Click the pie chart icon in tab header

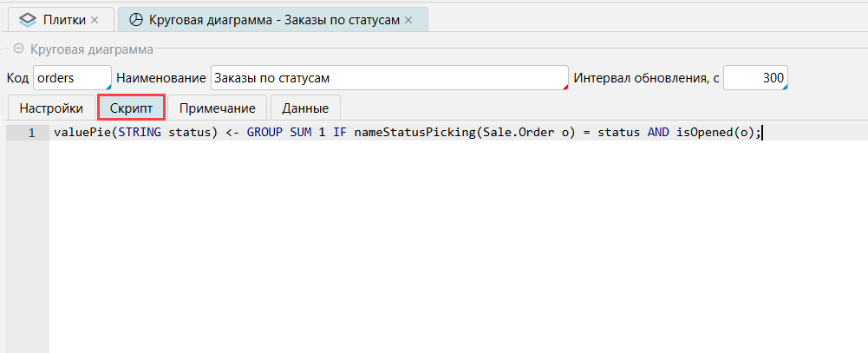pos(135,19)
